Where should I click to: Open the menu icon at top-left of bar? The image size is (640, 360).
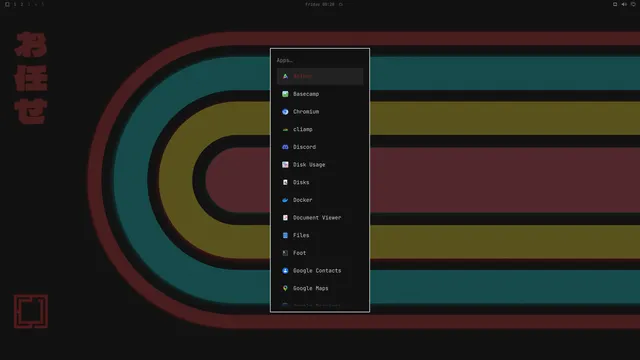tap(7, 4)
